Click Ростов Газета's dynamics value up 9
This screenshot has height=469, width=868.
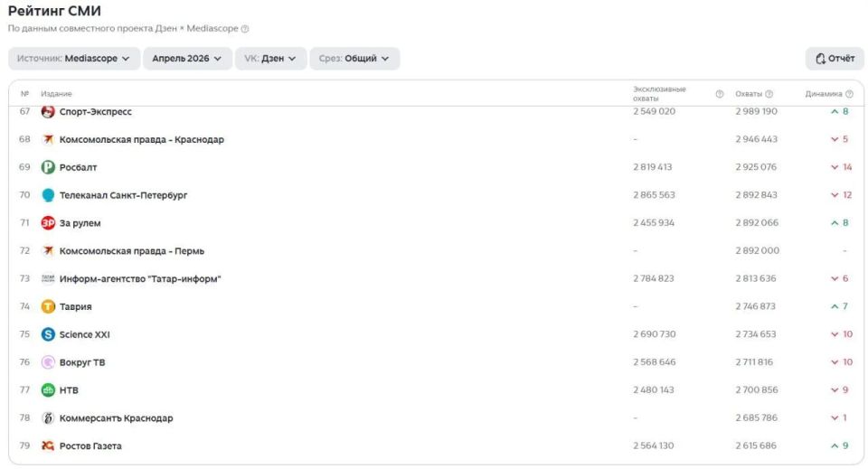click(839, 446)
